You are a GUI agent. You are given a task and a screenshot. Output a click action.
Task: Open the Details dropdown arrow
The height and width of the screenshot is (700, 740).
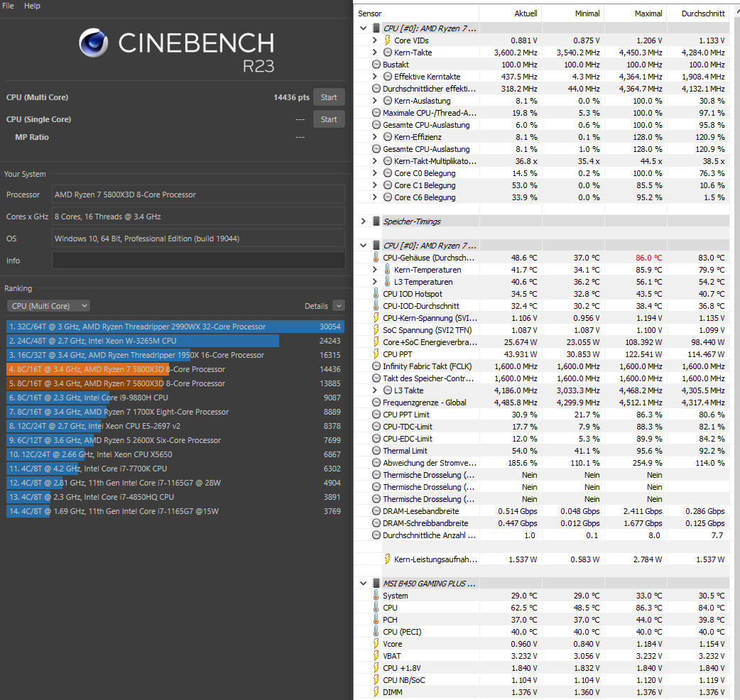339,306
